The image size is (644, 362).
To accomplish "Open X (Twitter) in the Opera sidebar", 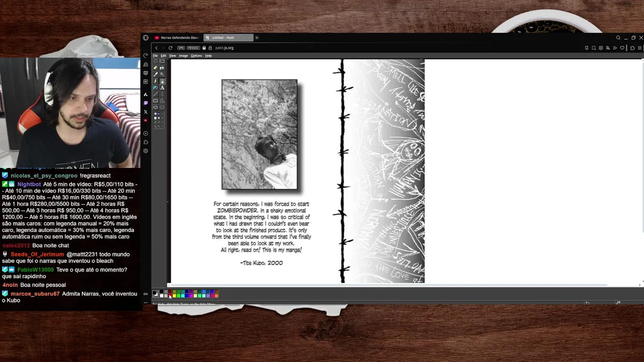I will (146, 112).
